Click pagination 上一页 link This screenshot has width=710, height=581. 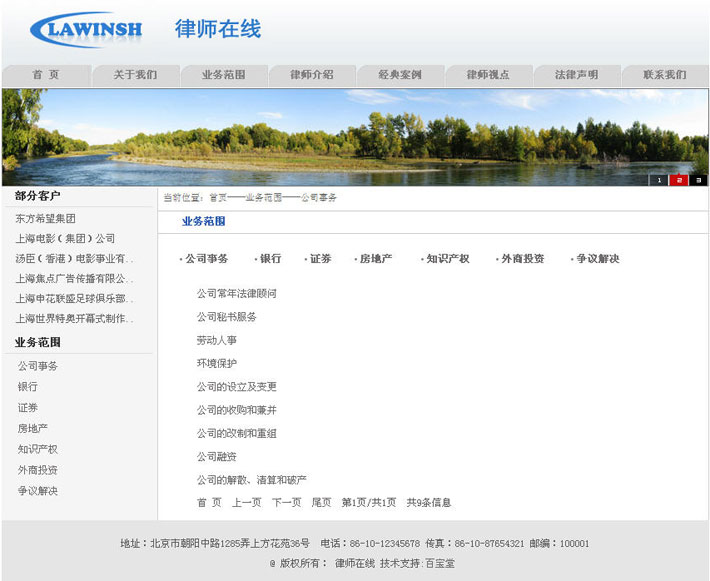pyautogui.click(x=247, y=503)
